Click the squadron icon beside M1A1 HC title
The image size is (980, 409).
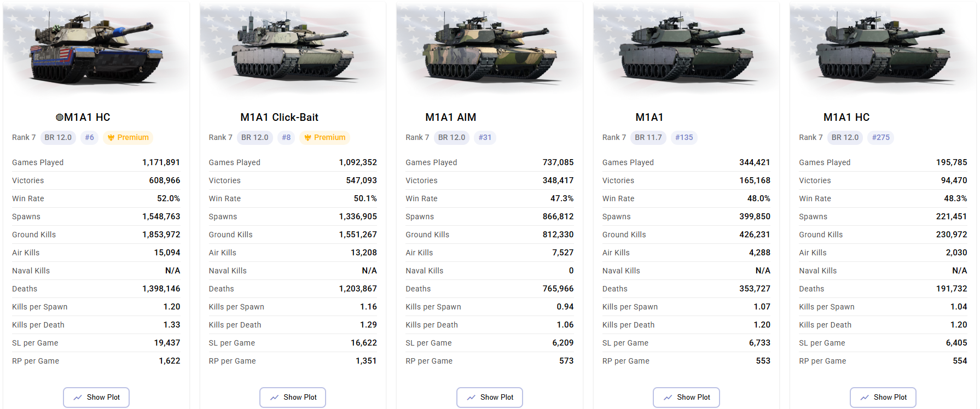point(60,117)
